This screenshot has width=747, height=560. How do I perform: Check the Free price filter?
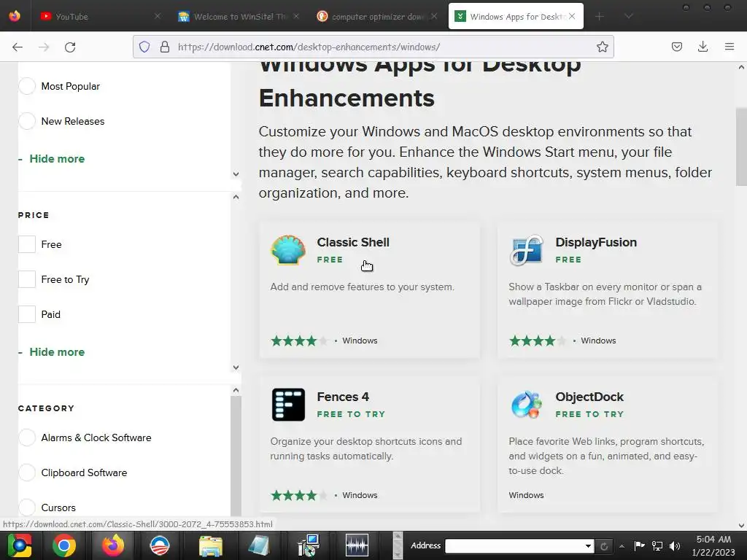[x=27, y=244]
